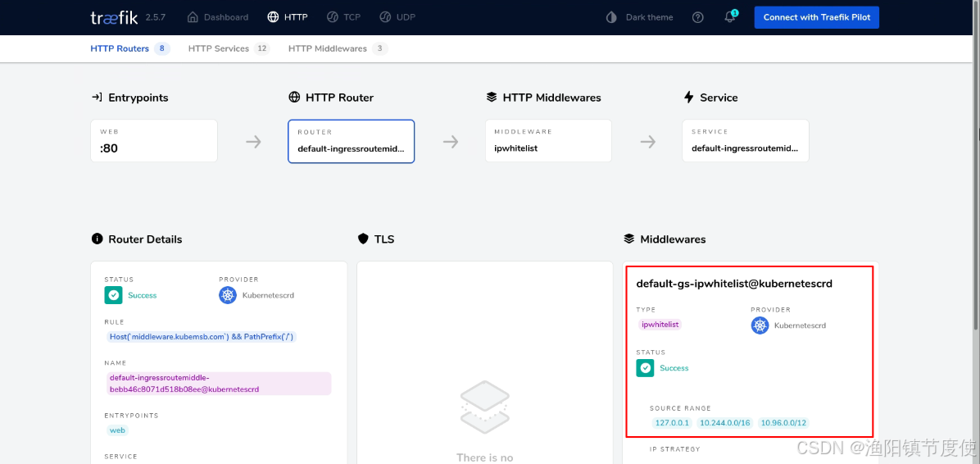Click the Router Details info icon

[97, 239]
